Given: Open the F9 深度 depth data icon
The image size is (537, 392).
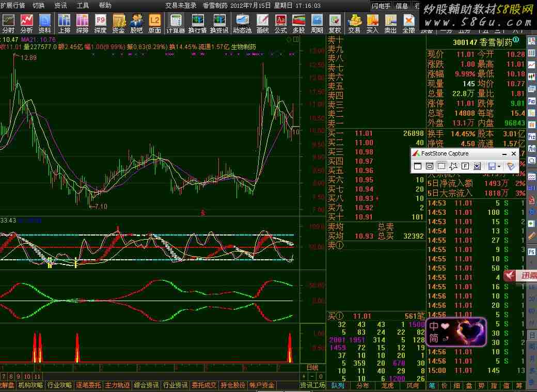Looking at the screenshot, I should (100, 23).
